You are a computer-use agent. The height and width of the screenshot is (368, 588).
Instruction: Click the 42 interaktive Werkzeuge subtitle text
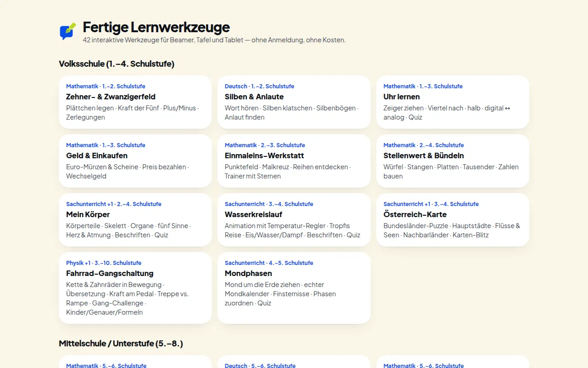[214, 40]
